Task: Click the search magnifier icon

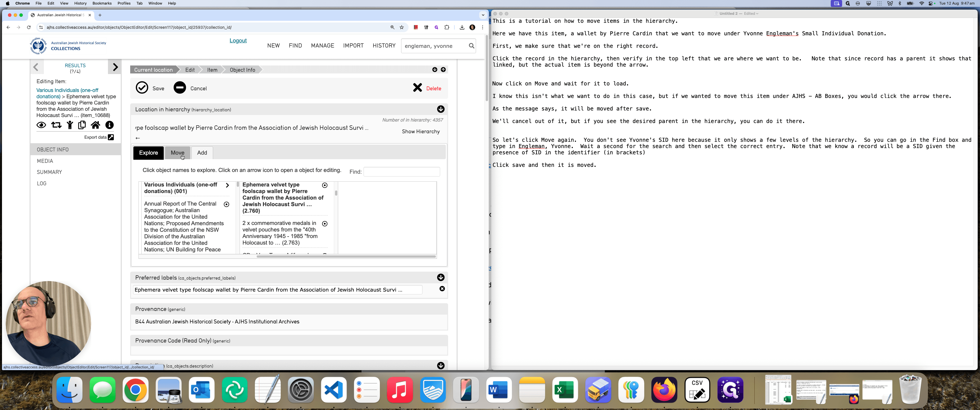Action: coord(471,46)
